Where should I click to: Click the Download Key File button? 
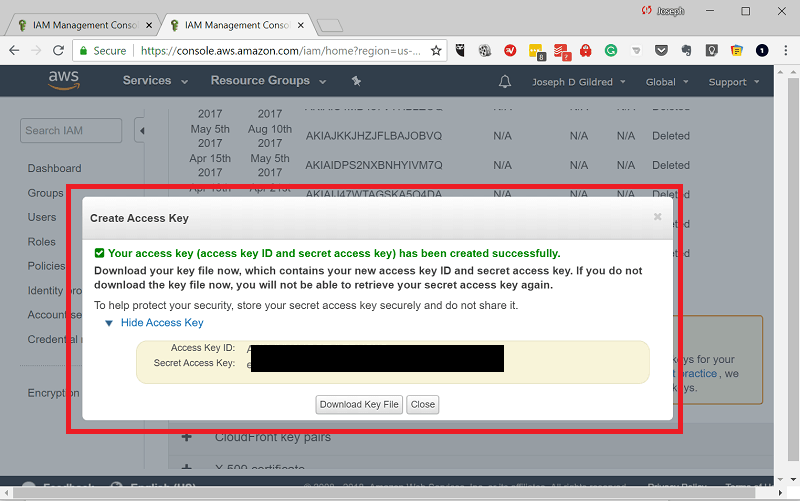pos(359,405)
